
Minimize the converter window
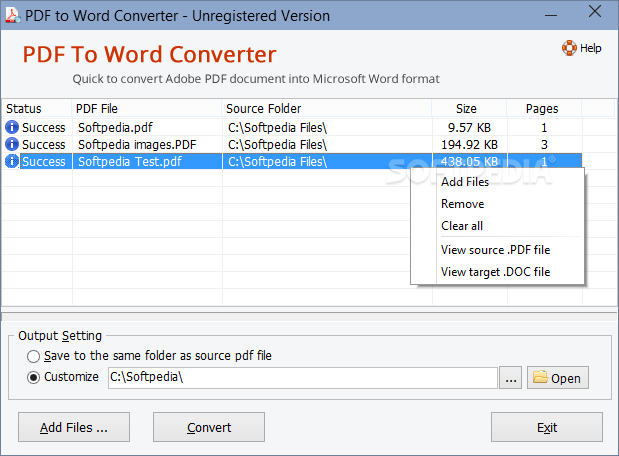click(551, 15)
